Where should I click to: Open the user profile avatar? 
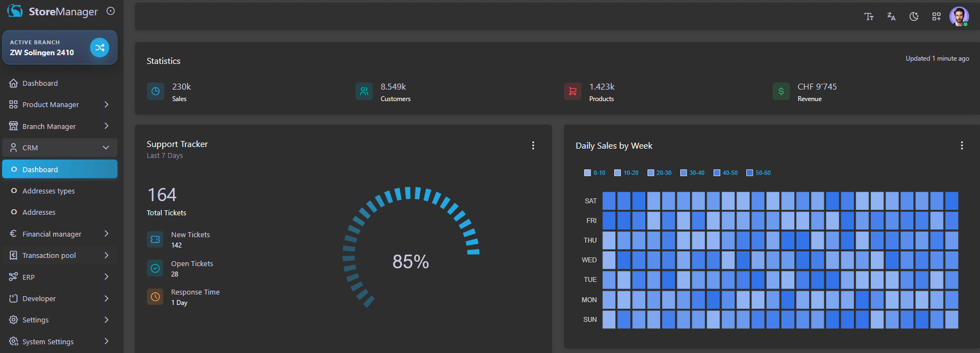tap(959, 16)
